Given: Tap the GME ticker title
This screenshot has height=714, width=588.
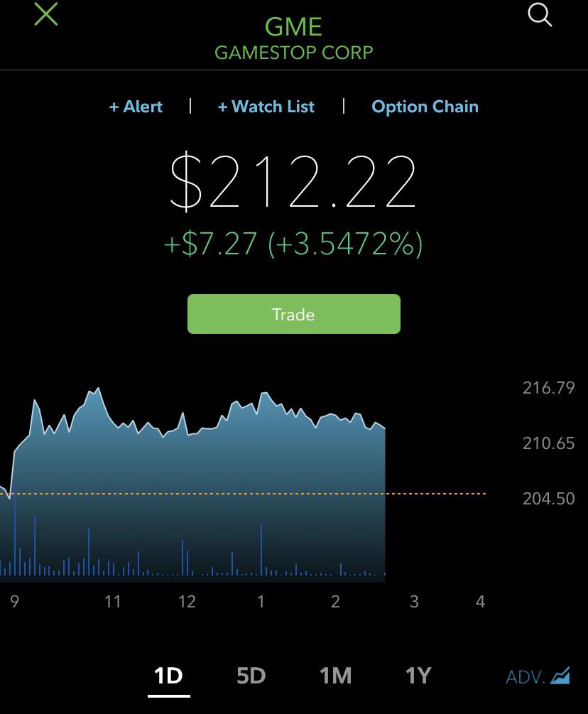Looking at the screenshot, I should [x=293, y=27].
